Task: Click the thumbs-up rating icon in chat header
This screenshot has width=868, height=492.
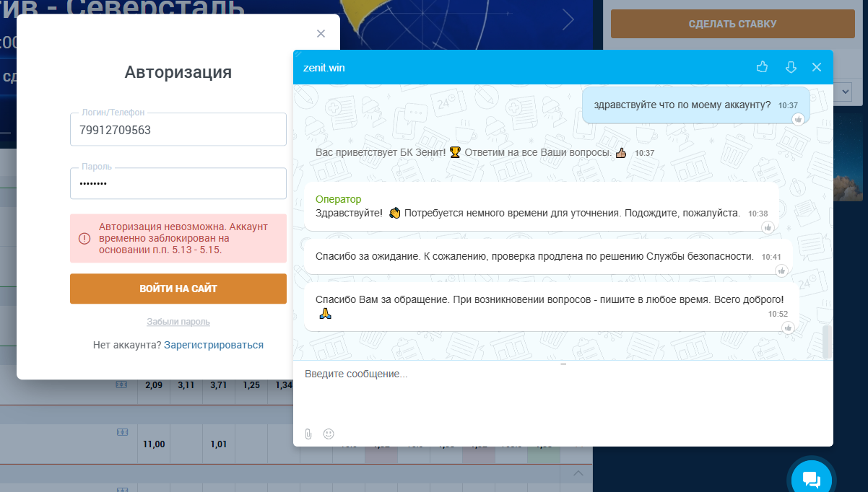Action: (x=762, y=67)
